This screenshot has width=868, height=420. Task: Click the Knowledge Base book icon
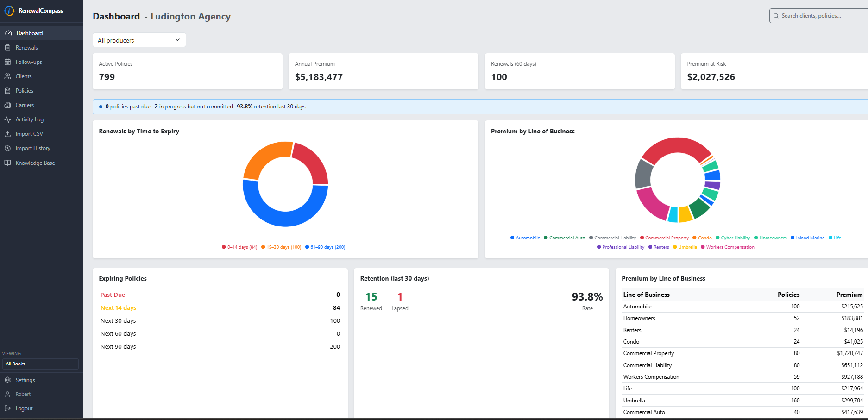pyautogui.click(x=7, y=163)
